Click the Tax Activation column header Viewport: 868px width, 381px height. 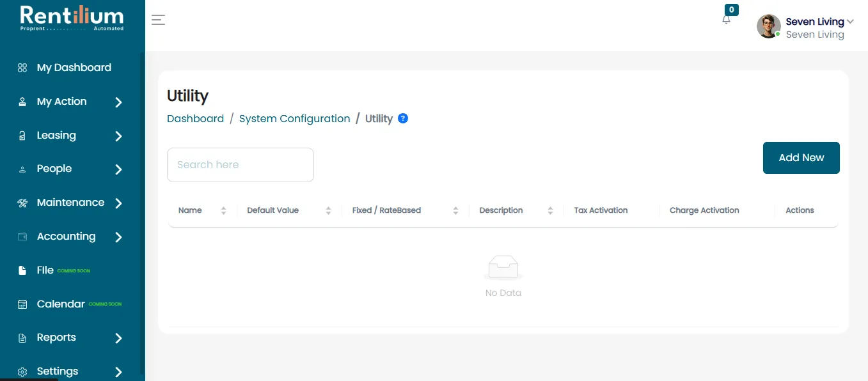(x=601, y=210)
